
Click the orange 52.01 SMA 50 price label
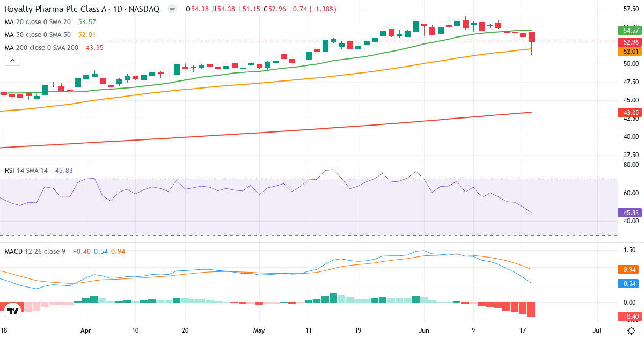click(x=631, y=52)
